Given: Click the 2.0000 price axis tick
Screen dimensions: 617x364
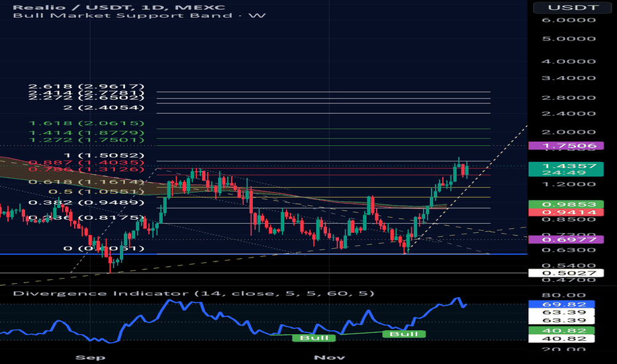Looking at the screenshot, I should tap(569, 132).
